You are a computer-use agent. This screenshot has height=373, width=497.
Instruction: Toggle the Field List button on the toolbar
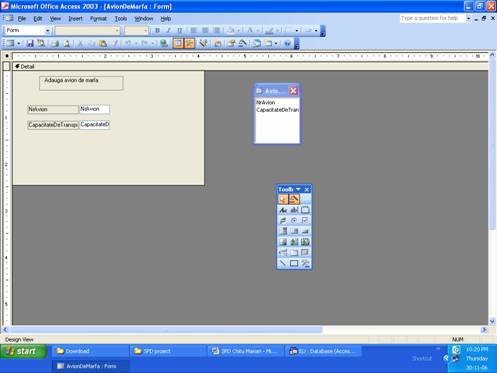(178, 43)
